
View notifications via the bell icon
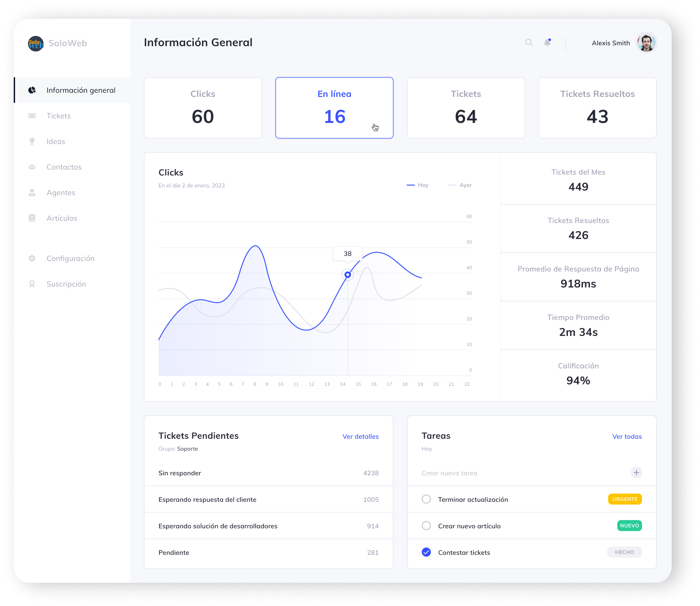point(547,43)
